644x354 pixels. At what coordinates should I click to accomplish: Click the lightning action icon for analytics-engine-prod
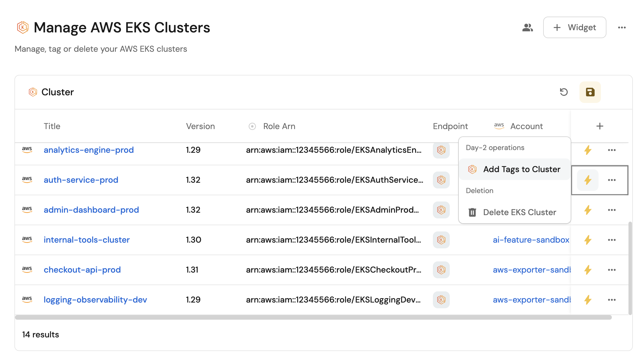click(588, 150)
